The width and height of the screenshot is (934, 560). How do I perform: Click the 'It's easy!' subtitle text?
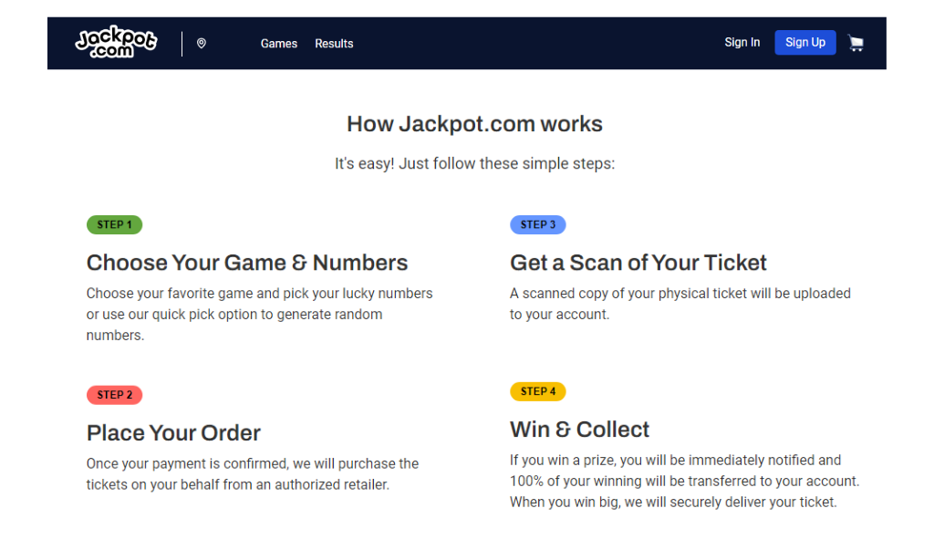click(474, 164)
